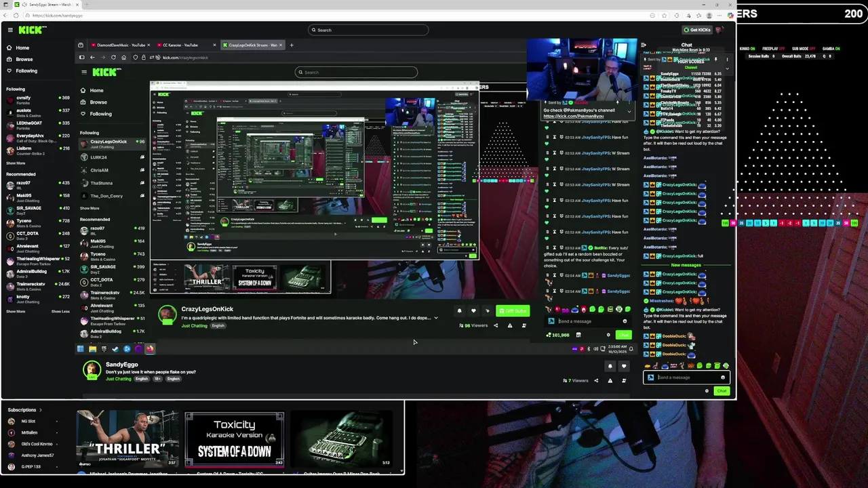Click the inner browser home icon
The image size is (868, 488).
(123, 58)
